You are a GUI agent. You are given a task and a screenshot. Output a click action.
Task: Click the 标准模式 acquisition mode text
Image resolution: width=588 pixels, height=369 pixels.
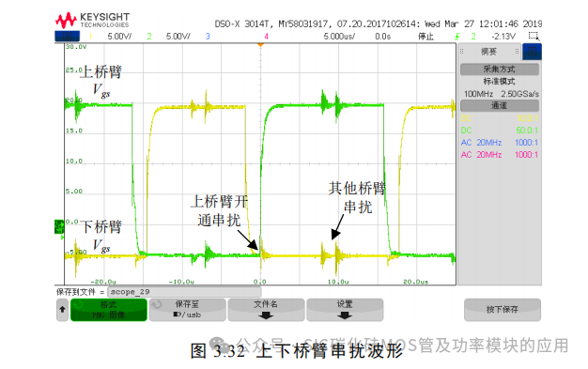499,82
